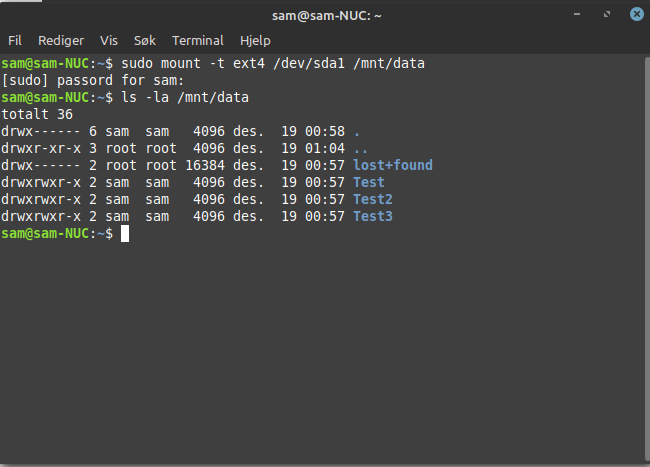Click the blinking cursor at the prompt
650x467 pixels.
coord(125,233)
